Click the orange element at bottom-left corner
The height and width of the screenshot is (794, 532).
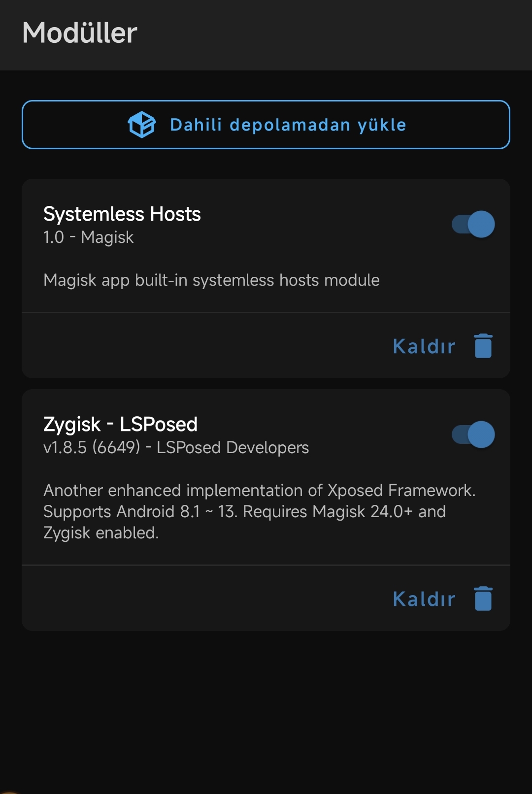click(x=8, y=792)
